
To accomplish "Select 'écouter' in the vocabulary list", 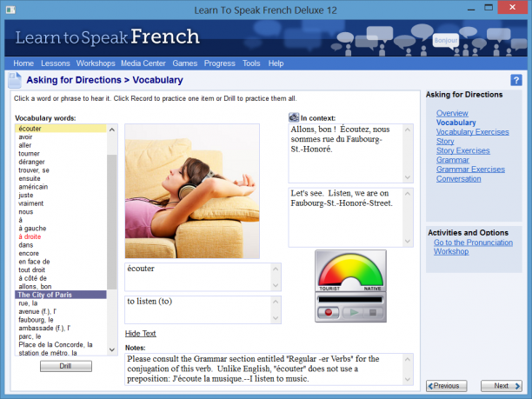I will pos(61,129).
